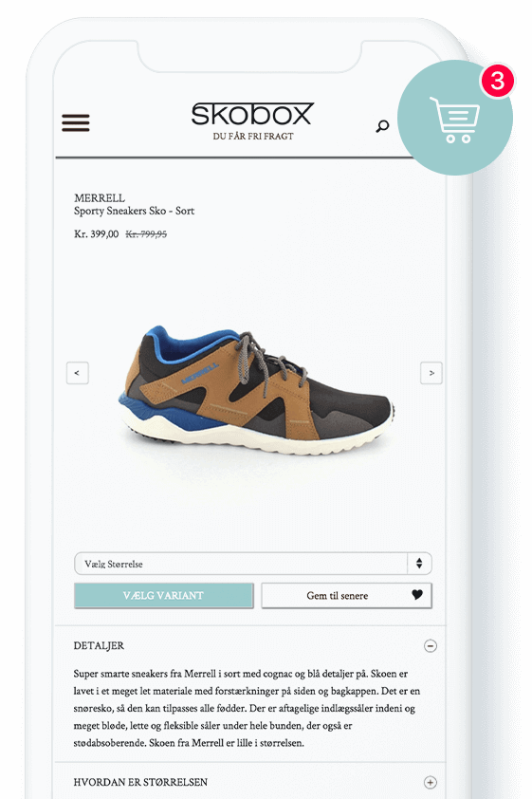The image size is (532, 799).
Task: Click the DETALJER section header
Action: [x=99, y=645]
